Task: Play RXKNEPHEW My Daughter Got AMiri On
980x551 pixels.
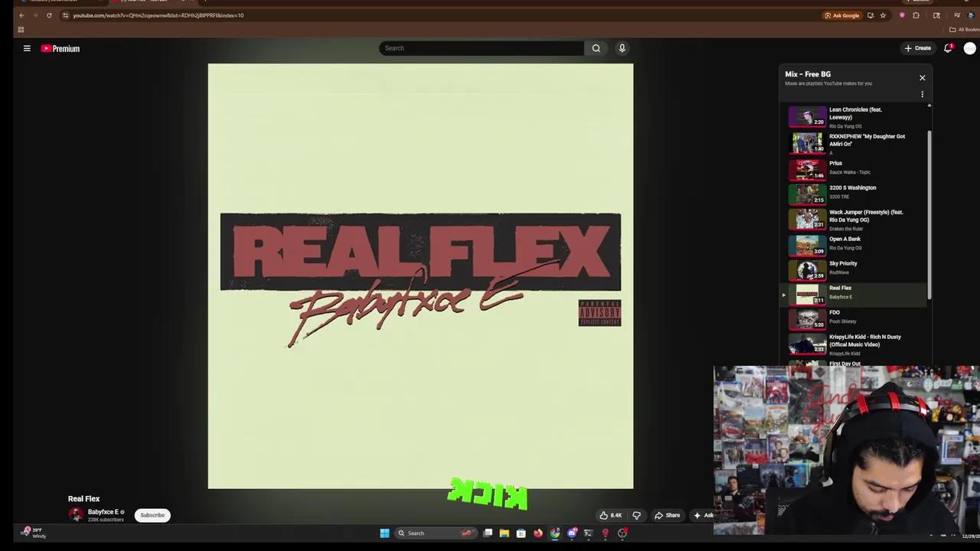Action: point(857,143)
